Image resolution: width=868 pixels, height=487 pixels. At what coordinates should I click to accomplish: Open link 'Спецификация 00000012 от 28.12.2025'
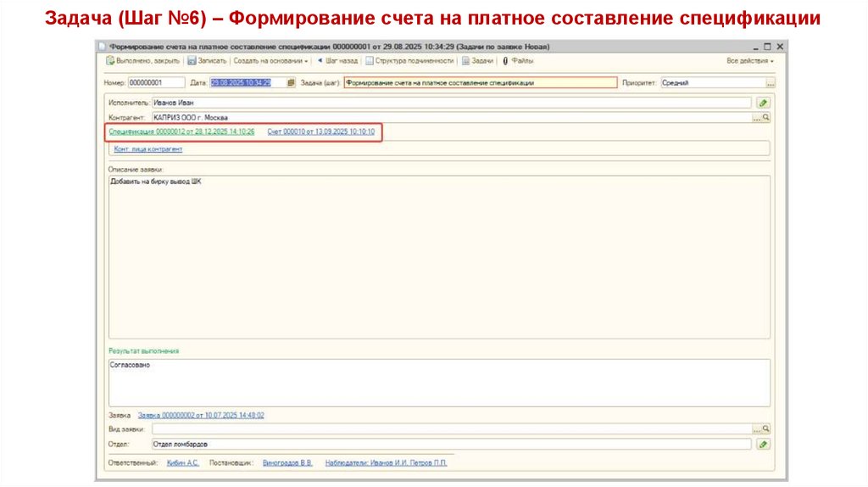click(181, 132)
